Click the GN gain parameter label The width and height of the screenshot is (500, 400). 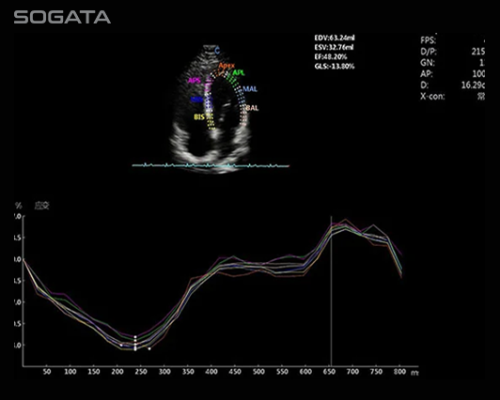[427, 63]
